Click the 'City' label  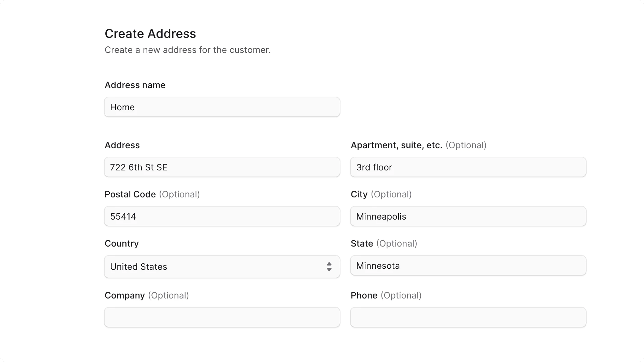[359, 194]
